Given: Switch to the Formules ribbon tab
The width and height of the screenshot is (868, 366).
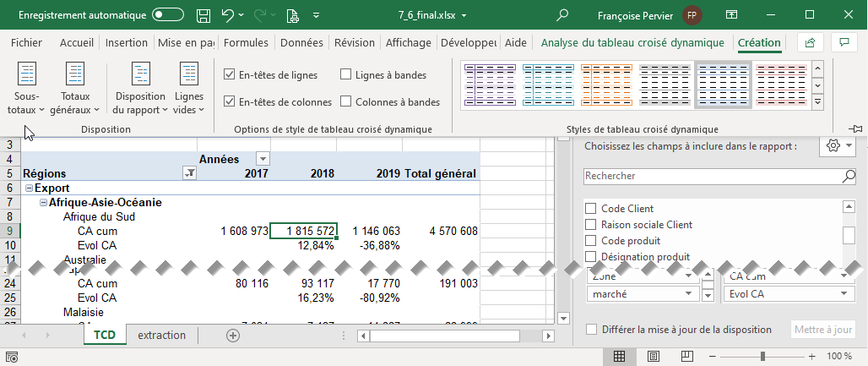Looking at the screenshot, I should (247, 43).
